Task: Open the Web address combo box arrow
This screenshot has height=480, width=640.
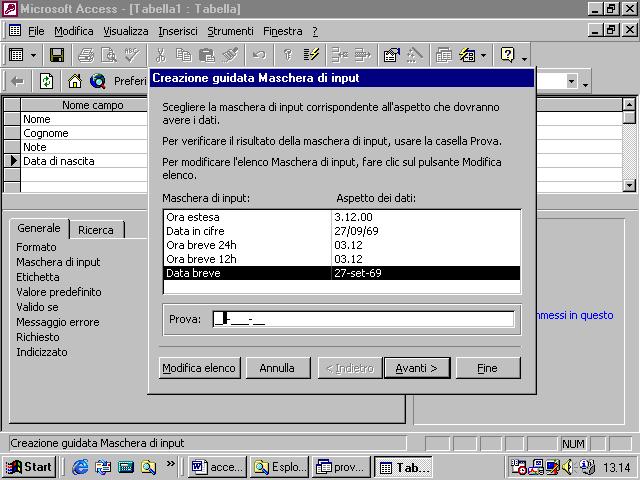Action: (x=571, y=81)
